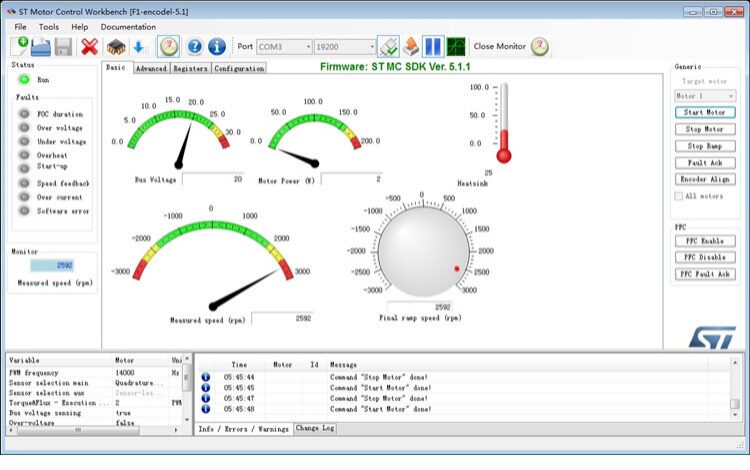Click the Stop Motor button
Screen dimensions: 750x470
pyautogui.click(x=705, y=129)
